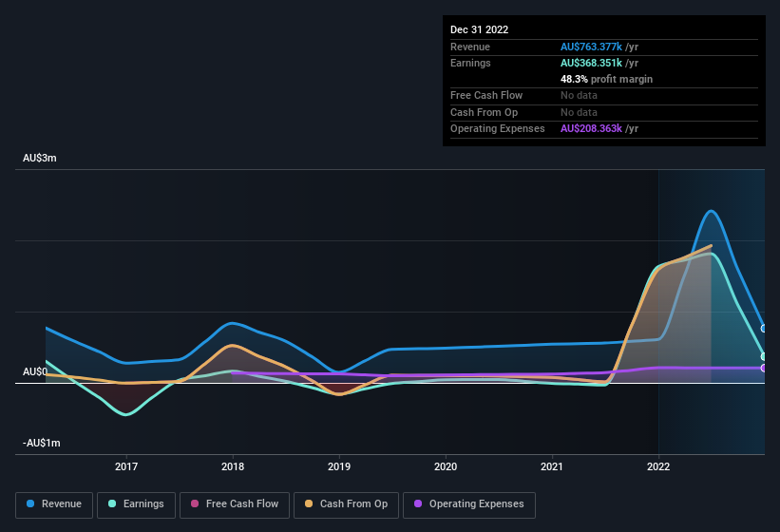Click the Dec 31 2022 tooltip date

(480, 29)
